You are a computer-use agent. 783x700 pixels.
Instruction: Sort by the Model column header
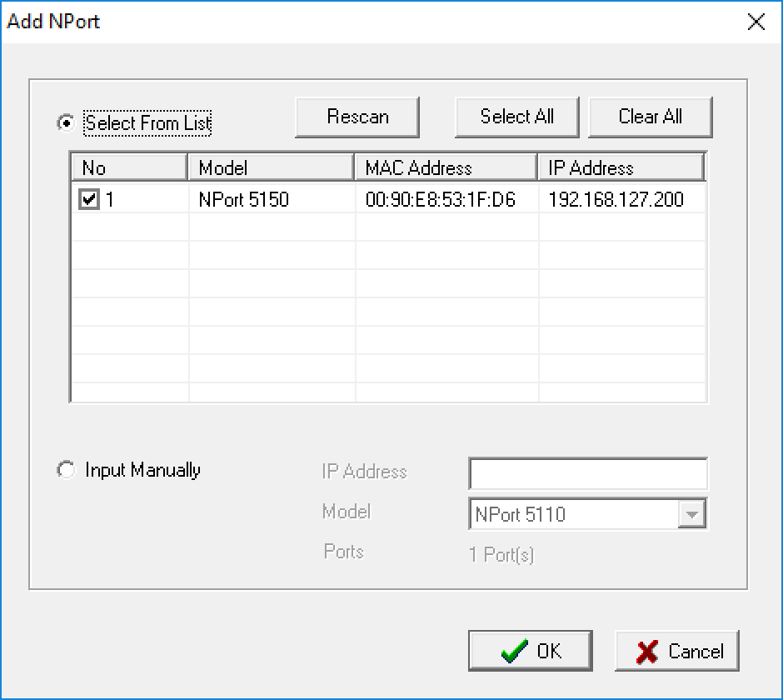pos(272,167)
